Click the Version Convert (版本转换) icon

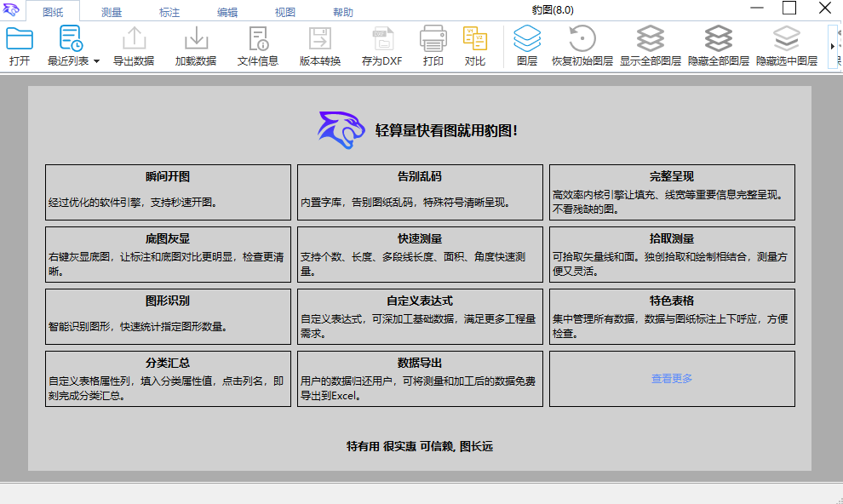pos(320,39)
